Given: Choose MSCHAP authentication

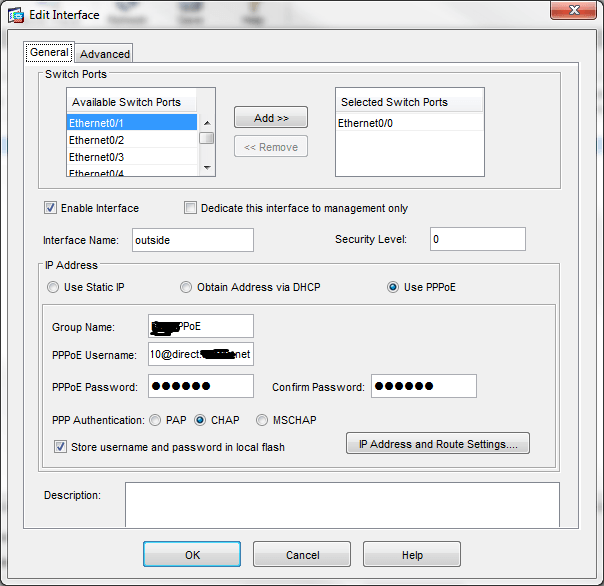Looking at the screenshot, I should click(x=262, y=421).
